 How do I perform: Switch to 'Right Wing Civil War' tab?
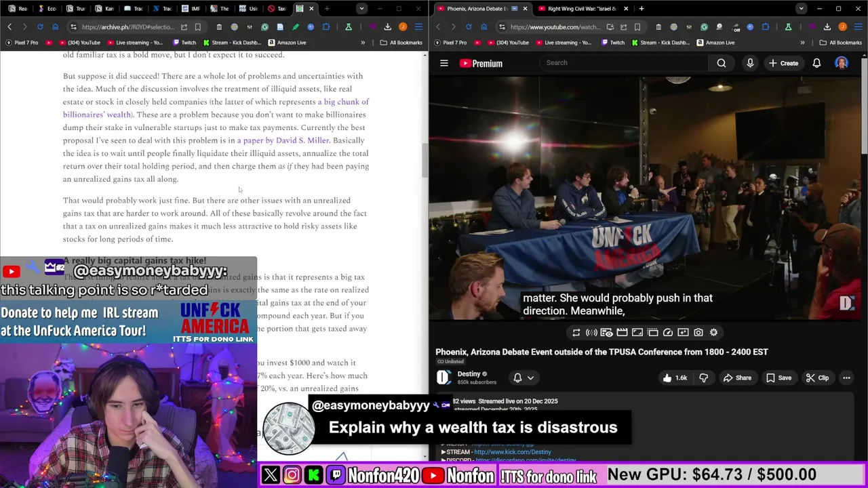tap(583, 9)
